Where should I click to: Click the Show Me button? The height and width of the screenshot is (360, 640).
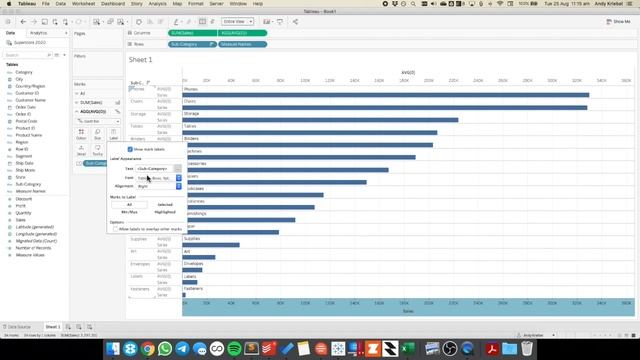[x=618, y=22]
